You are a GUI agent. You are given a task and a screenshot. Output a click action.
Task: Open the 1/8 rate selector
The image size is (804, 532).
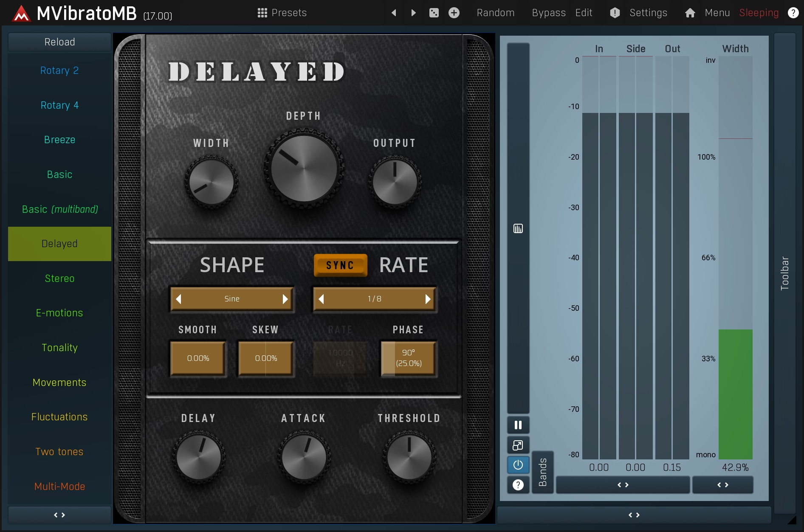point(374,299)
